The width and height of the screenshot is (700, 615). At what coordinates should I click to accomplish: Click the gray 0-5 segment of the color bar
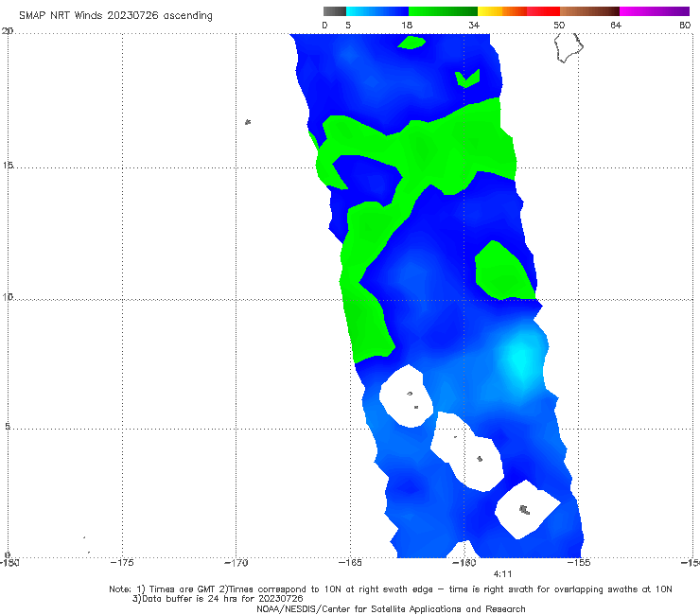pos(335,11)
